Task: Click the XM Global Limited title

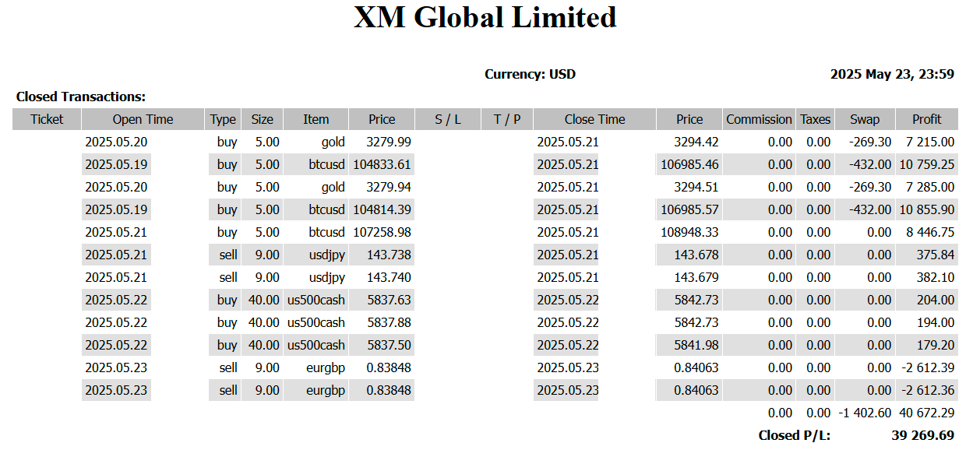Action: pos(485,17)
